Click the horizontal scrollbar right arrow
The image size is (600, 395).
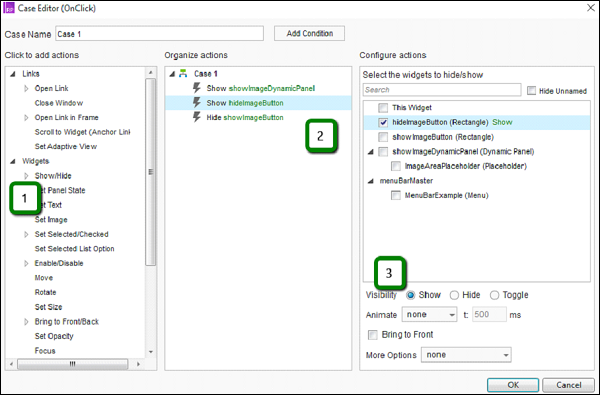coord(138,364)
